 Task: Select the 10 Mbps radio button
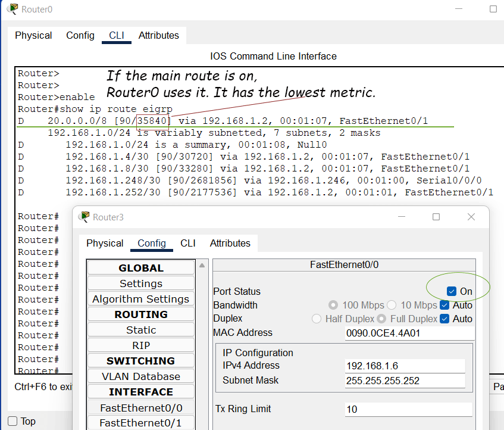coord(392,305)
